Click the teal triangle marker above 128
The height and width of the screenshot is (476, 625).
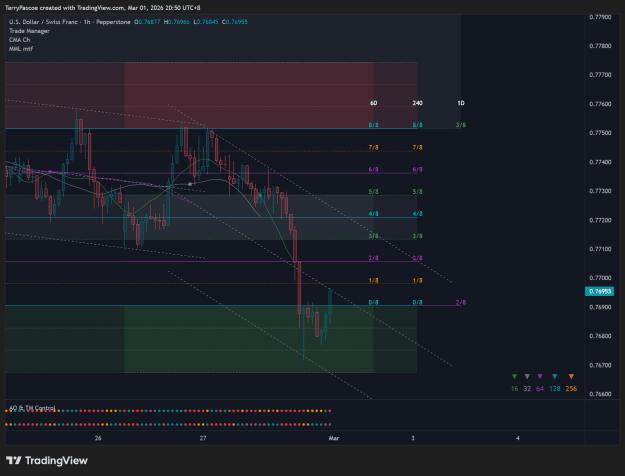point(554,376)
